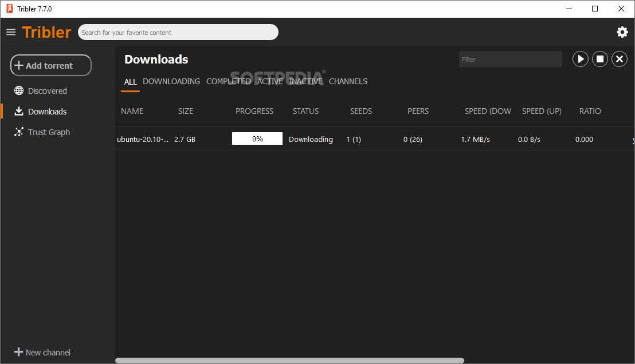This screenshot has height=364, width=635.
Task: Click the Downloading status cell
Action: point(311,139)
